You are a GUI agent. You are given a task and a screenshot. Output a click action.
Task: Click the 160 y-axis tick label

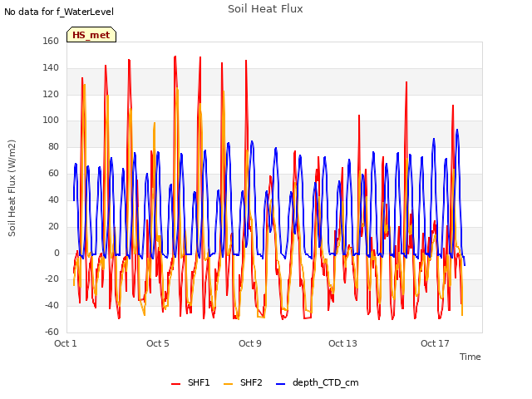tap(51, 41)
